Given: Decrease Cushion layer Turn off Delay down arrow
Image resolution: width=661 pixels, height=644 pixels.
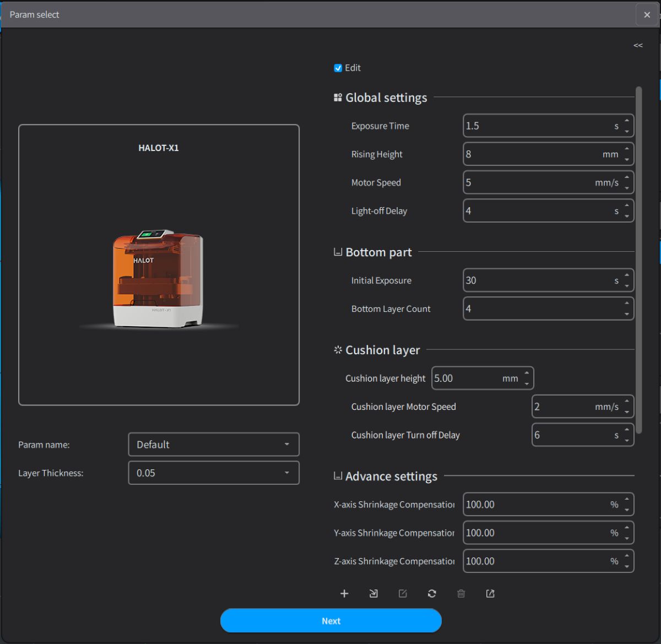Looking at the screenshot, I should click(627, 441).
